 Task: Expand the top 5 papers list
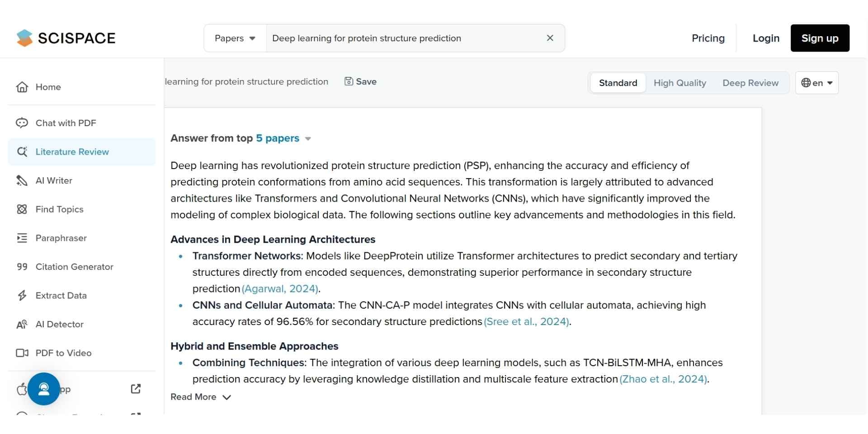click(x=283, y=138)
